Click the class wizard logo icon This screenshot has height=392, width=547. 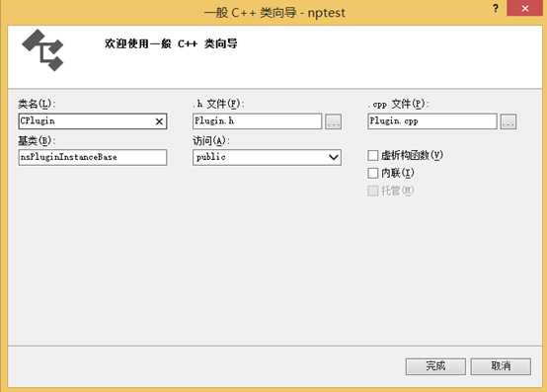(42, 50)
